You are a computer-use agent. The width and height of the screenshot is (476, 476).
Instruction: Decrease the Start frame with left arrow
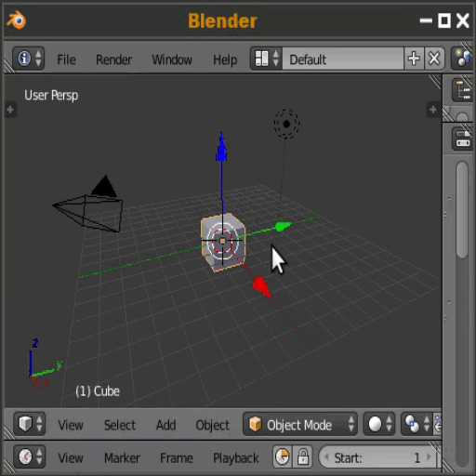point(326,457)
